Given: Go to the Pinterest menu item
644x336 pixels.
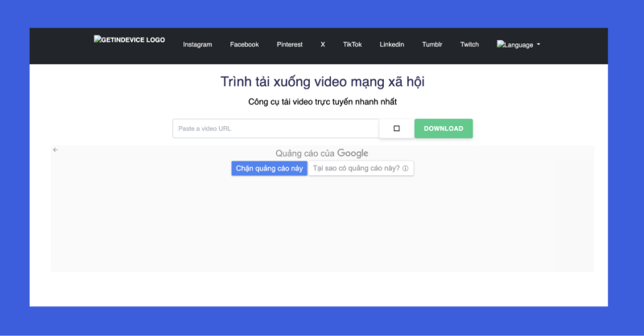Looking at the screenshot, I should tap(290, 44).
